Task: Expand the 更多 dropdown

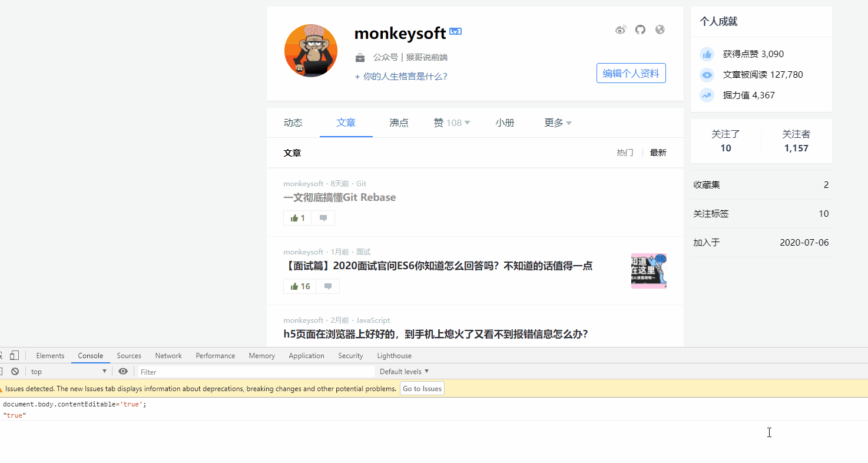Action: (x=558, y=123)
